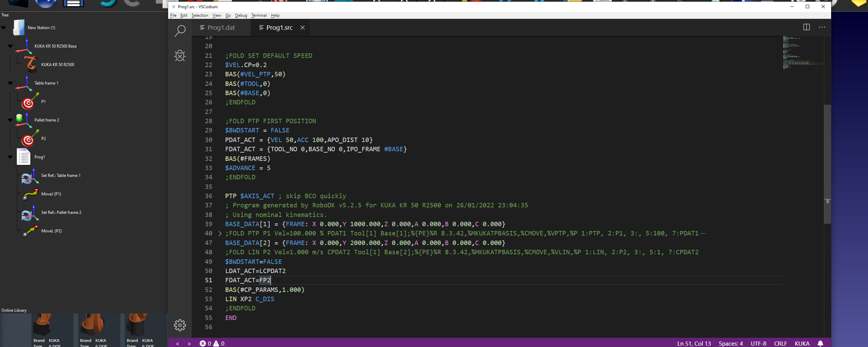Select the P1 target icon
This screenshot has height=347, width=868.
click(29, 102)
